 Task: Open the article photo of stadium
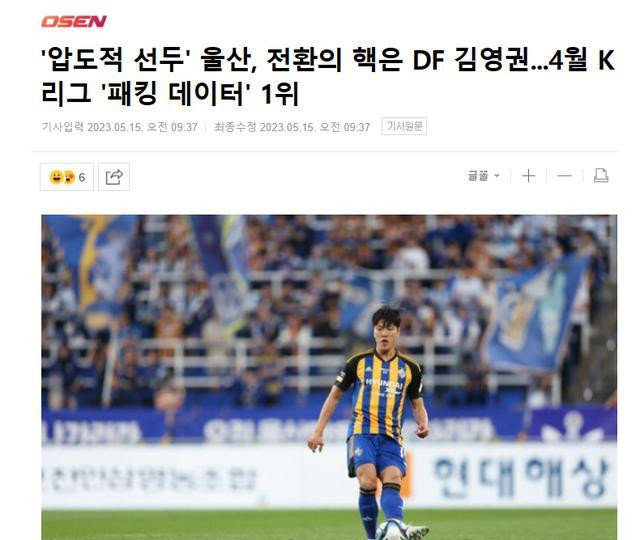coord(329,377)
